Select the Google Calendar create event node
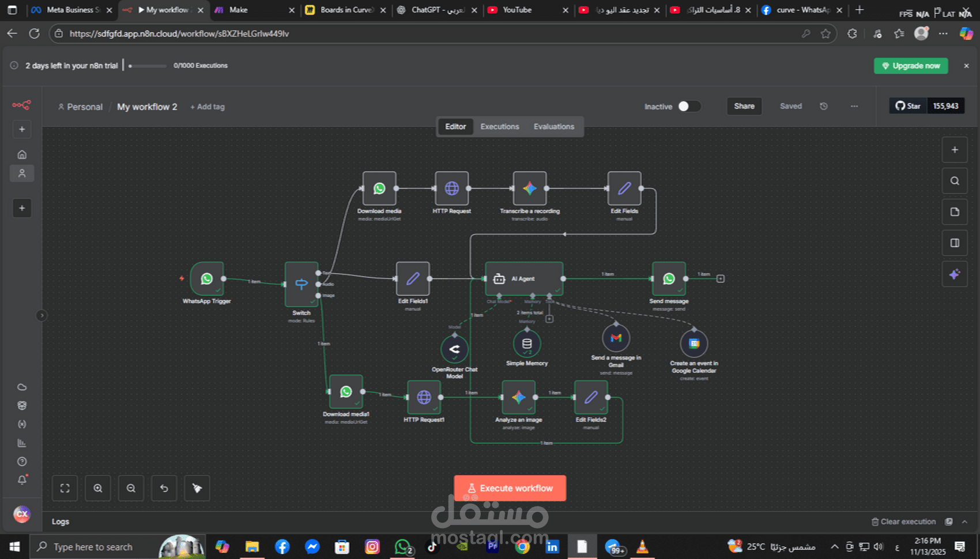 click(694, 344)
